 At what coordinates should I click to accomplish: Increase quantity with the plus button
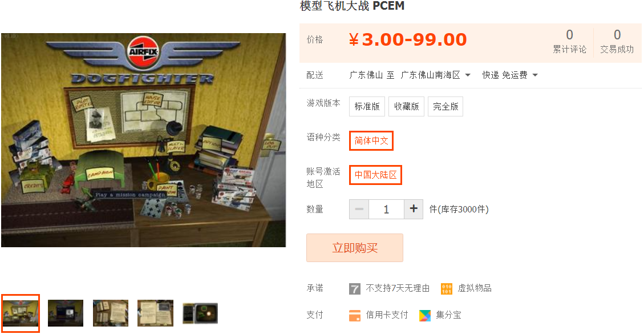(x=414, y=209)
